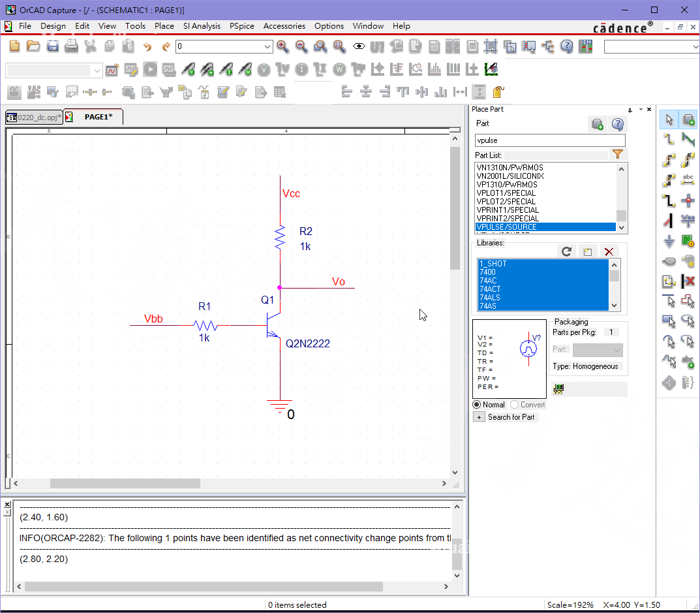Image resolution: width=700 pixels, height=613 pixels.
Task: Select the Place Part tool in palette
Action: pos(688,119)
